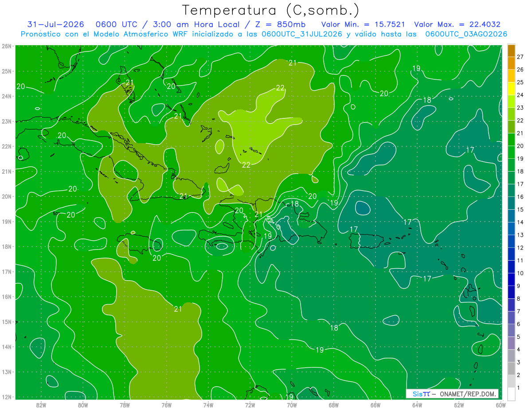The image size is (532, 411).
Task: Click the '12N' latitude label
Action: (7, 397)
